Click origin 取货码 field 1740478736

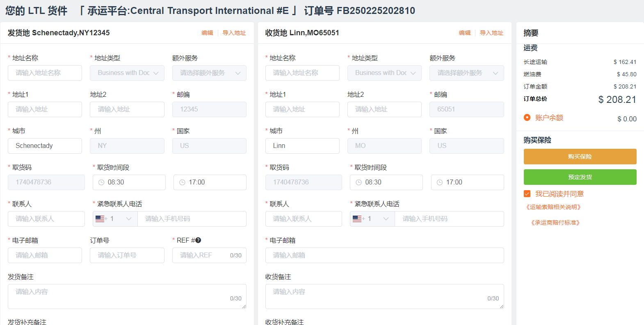click(x=46, y=182)
